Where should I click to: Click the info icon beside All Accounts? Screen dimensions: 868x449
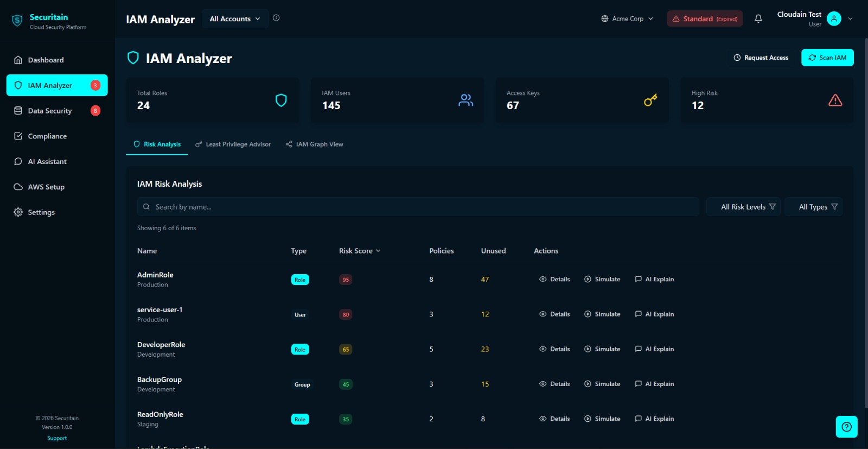tap(276, 18)
